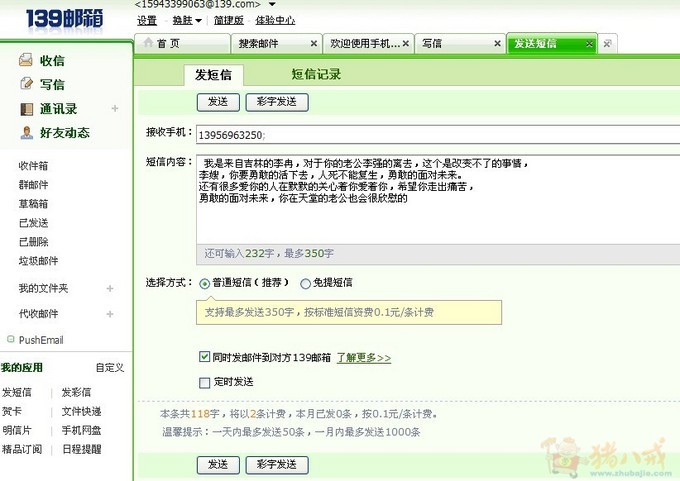Click 好友动态 in the sidebar
The image size is (680, 481).
(65, 133)
